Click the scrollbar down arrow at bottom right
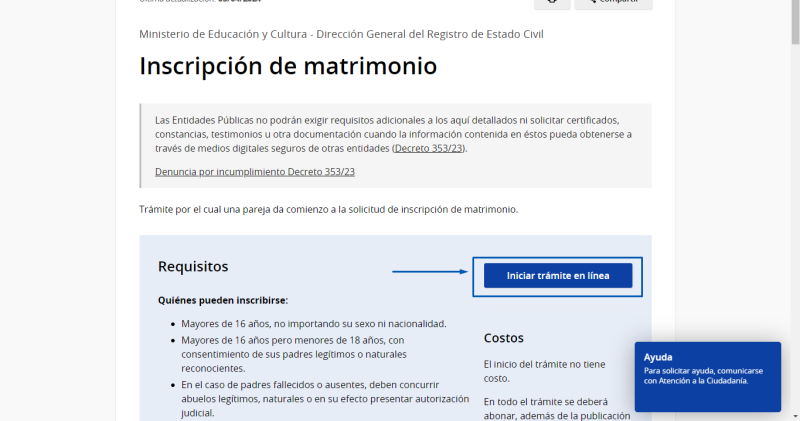 click(x=793, y=415)
